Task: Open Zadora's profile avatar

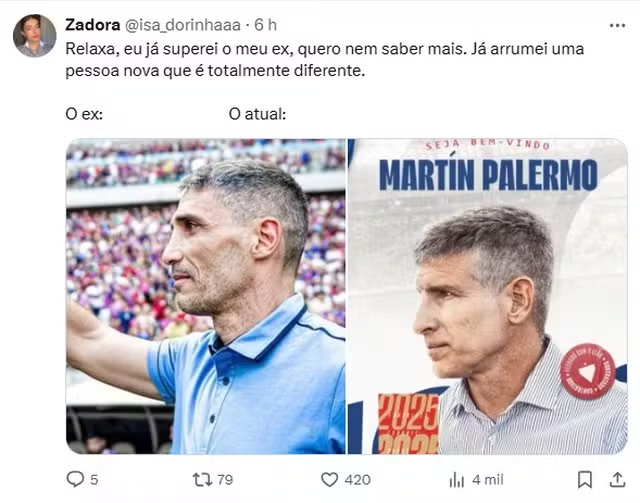Action: pos(35,36)
